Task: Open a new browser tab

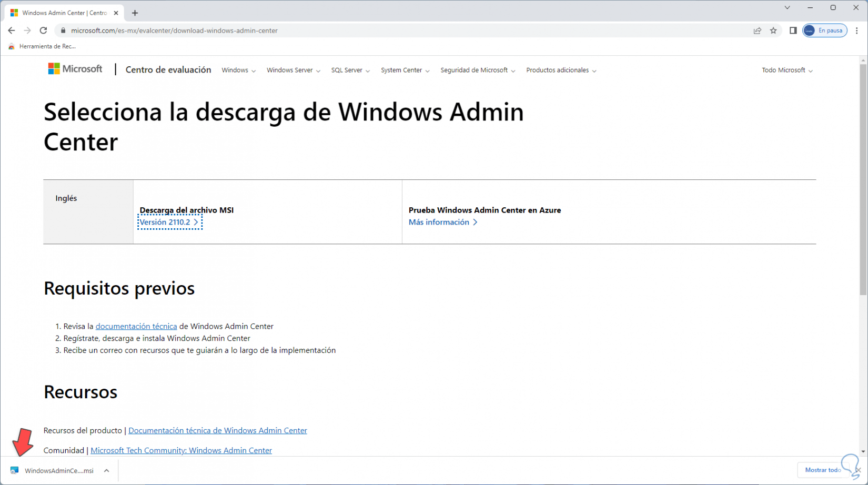Action: click(135, 13)
